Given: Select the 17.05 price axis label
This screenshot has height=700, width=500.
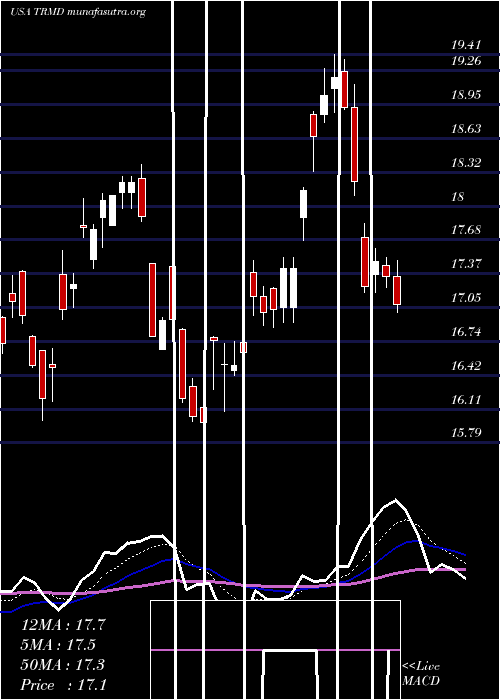Looking at the screenshot, I should (x=466, y=298).
